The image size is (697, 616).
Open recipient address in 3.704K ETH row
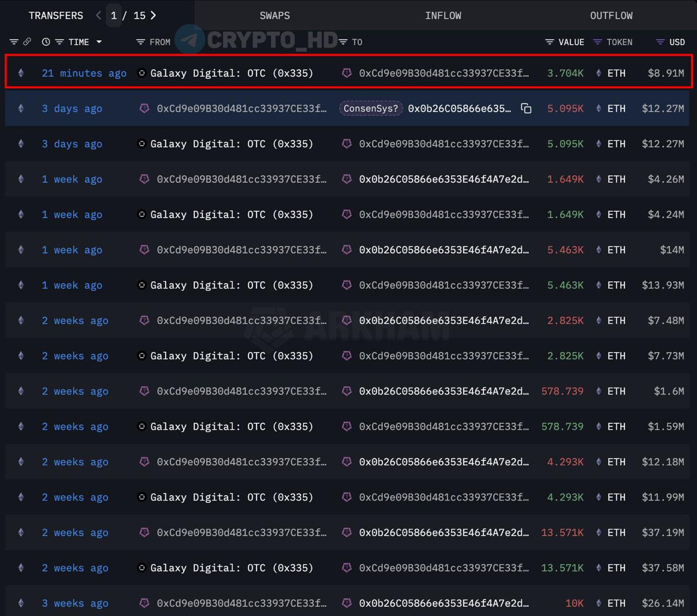coord(444,73)
